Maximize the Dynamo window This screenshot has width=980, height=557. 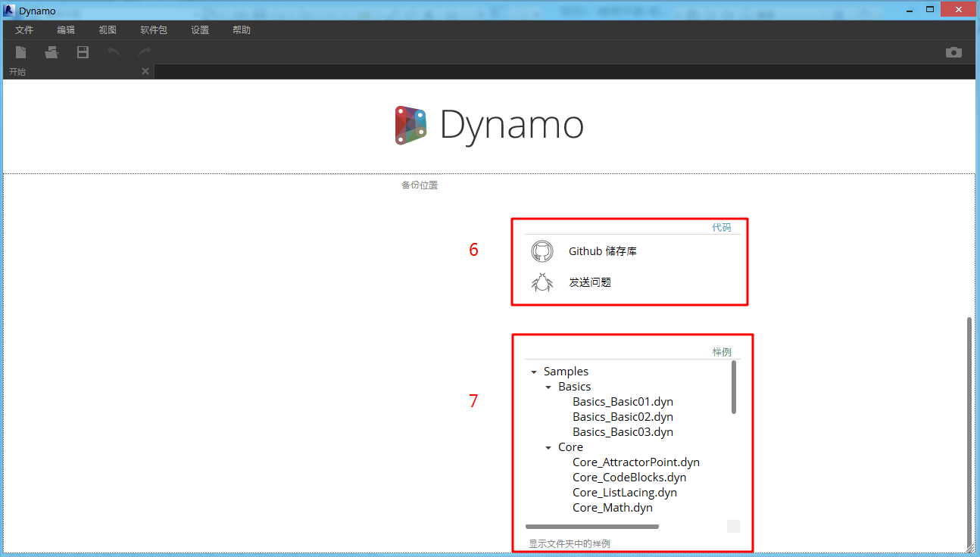click(930, 9)
